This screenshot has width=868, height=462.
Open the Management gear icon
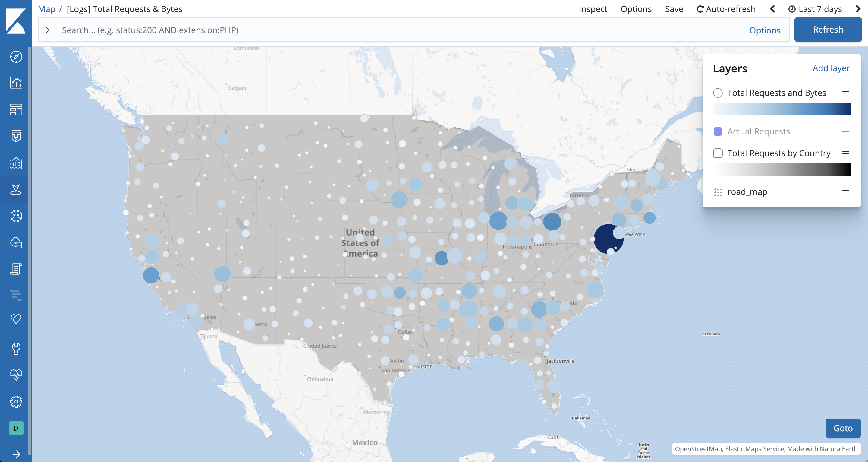tap(16, 401)
